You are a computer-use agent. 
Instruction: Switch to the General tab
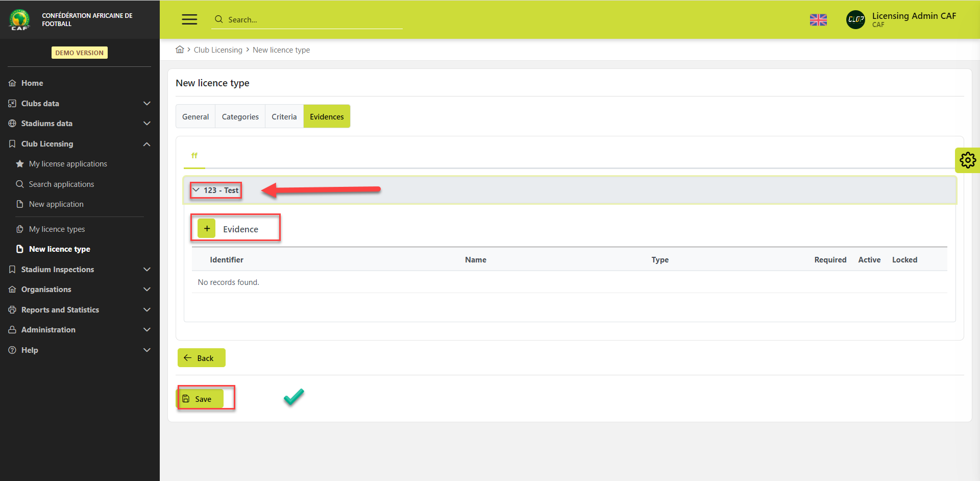[x=195, y=116]
